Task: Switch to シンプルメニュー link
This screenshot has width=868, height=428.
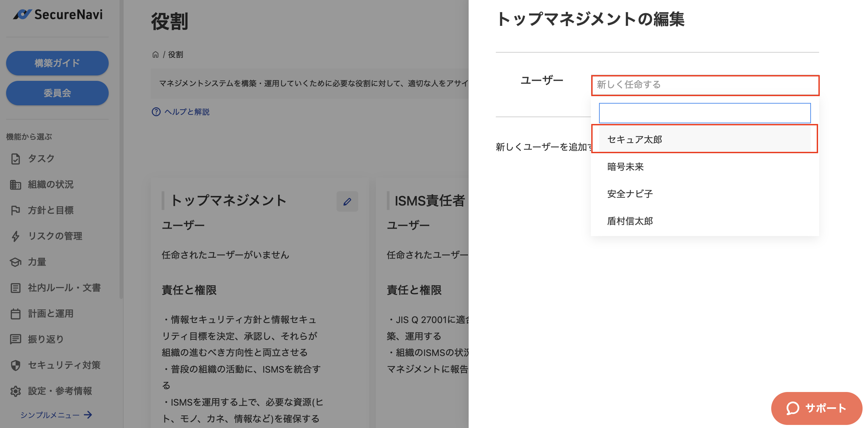Action: [50, 415]
